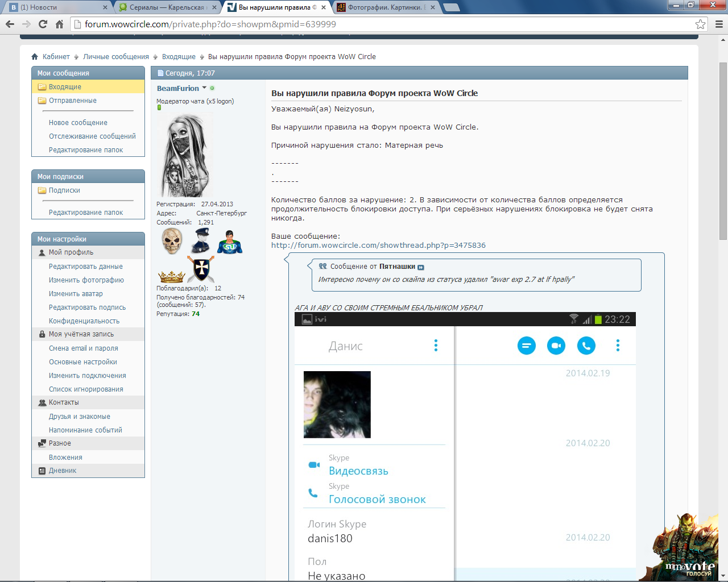Viewport: 728px width, 582px height.
Task: Click the Данис profile photo in screenshot
Action: tap(337, 405)
